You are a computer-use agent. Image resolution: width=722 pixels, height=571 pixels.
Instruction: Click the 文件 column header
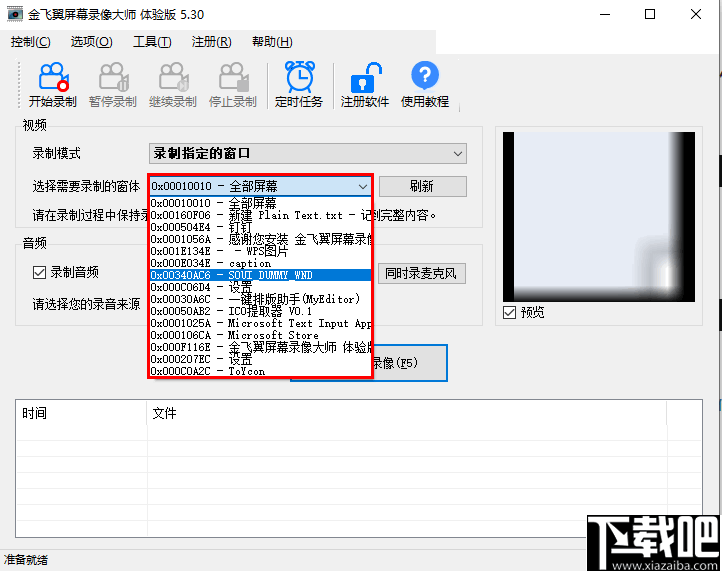(407, 413)
